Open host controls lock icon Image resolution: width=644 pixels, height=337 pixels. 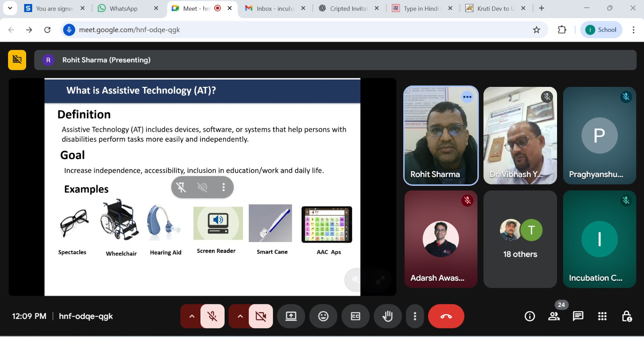626,316
